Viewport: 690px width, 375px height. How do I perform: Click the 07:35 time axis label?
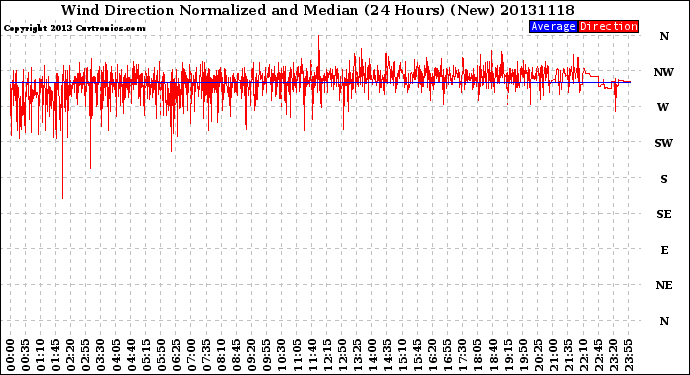(206, 355)
